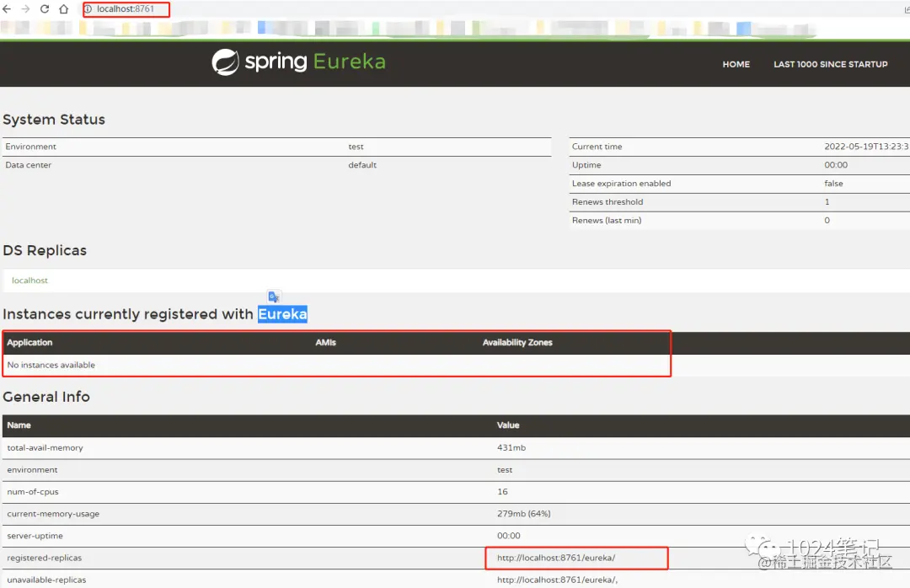Open browser home page icon

click(64, 9)
